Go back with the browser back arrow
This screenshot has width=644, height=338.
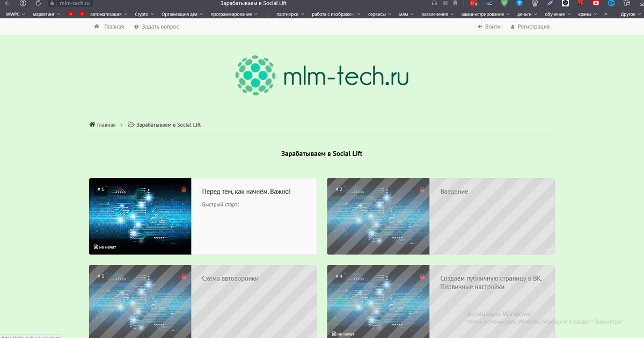[x=8, y=3]
